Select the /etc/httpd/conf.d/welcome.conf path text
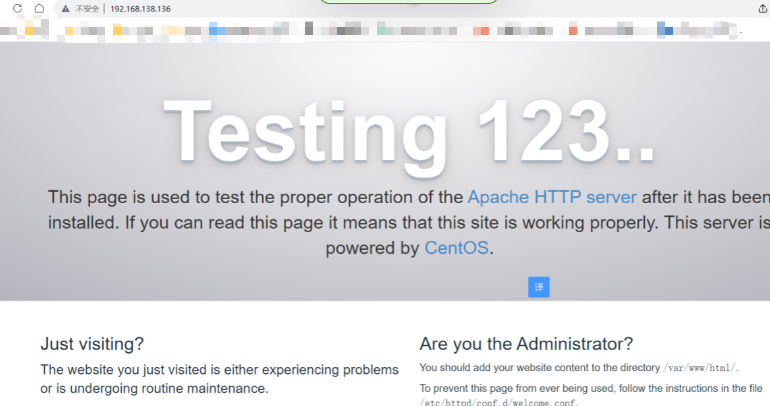 coord(498,402)
